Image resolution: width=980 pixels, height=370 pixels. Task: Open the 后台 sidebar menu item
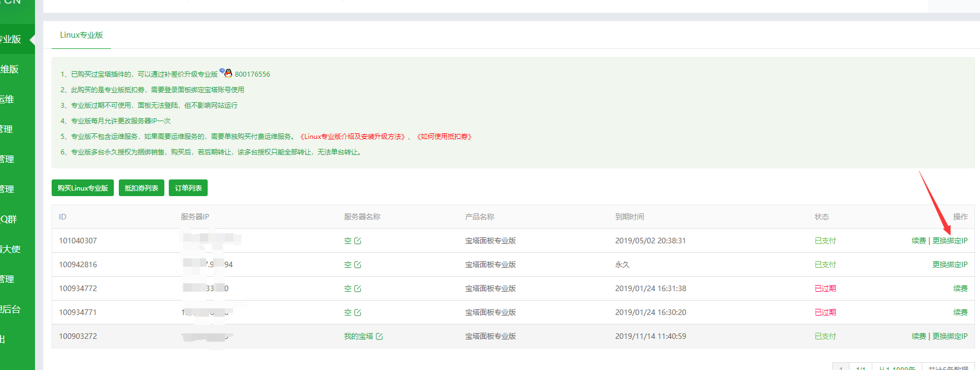point(11,309)
